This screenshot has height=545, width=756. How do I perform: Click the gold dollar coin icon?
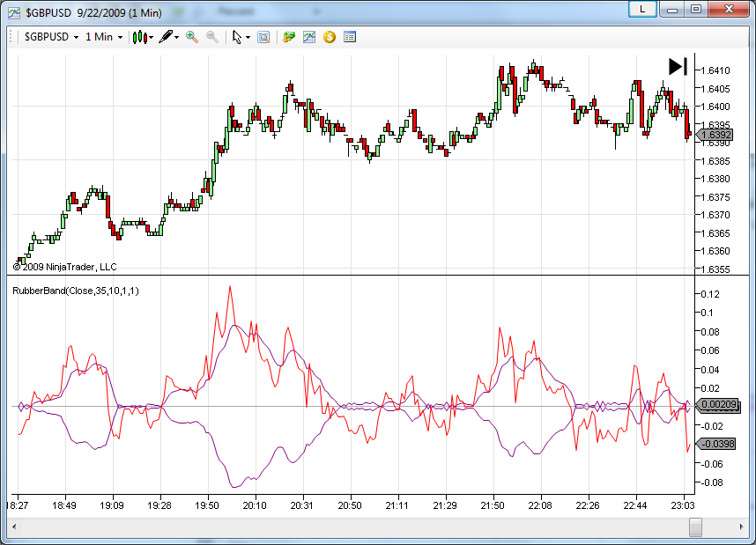click(x=330, y=37)
